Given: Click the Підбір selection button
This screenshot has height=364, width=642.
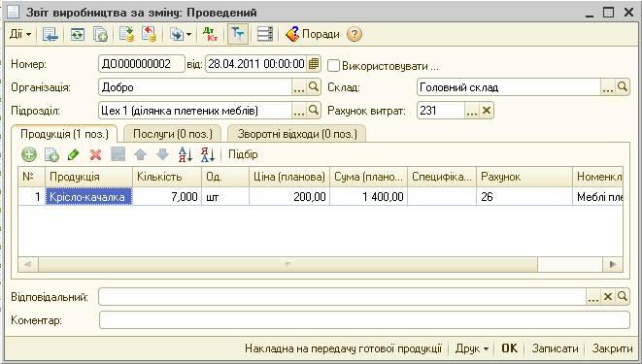Looking at the screenshot, I should tap(243, 154).
